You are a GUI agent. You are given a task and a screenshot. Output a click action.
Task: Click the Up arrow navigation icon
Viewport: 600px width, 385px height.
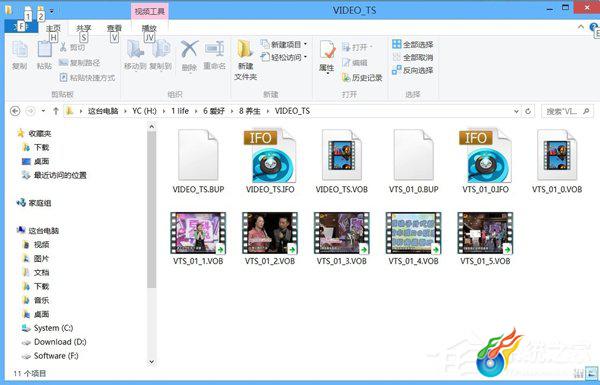pyautogui.click(x=56, y=111)
